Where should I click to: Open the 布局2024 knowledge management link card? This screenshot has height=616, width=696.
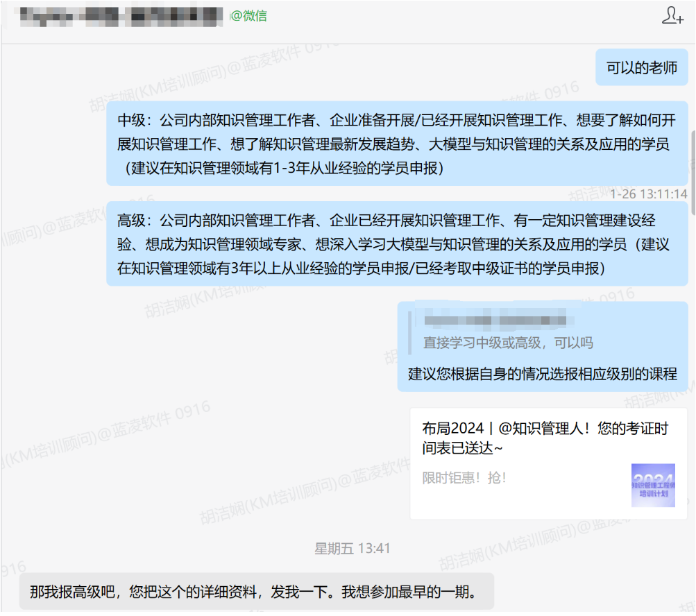545,438
